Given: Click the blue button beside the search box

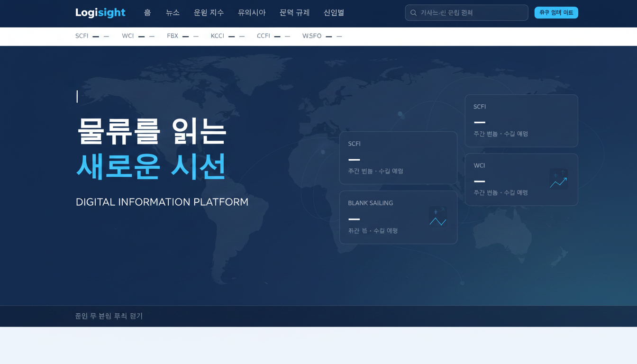Looking at the screenshot, I should (x=556, y=13).
